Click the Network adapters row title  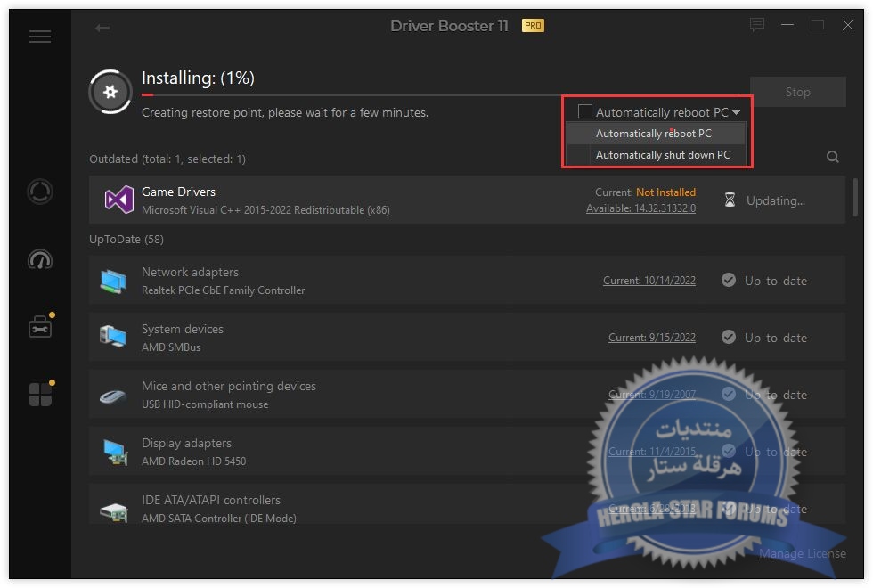pos(190,272)
